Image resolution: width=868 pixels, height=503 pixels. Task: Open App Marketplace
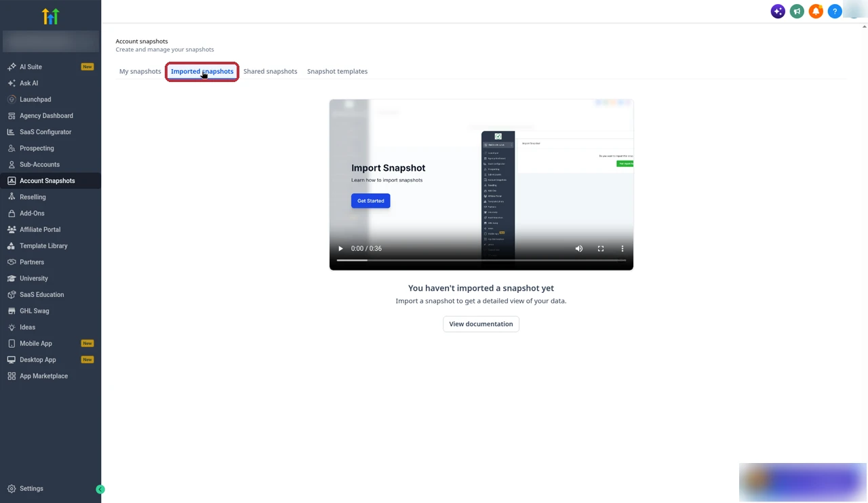(x=50, y=376)
